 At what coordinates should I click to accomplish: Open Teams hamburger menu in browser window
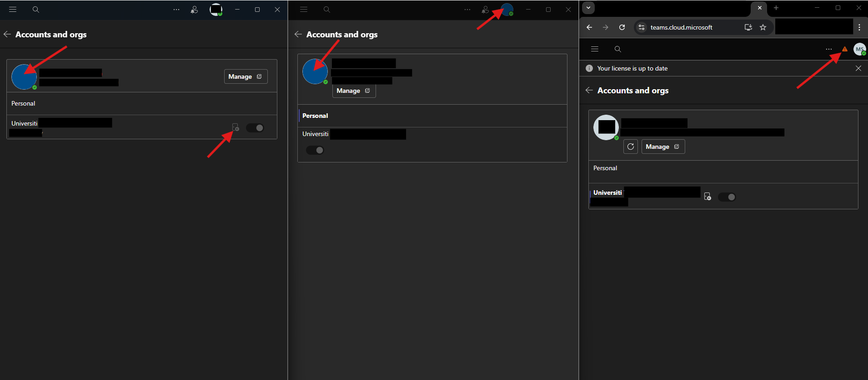[x=595, y=49]
